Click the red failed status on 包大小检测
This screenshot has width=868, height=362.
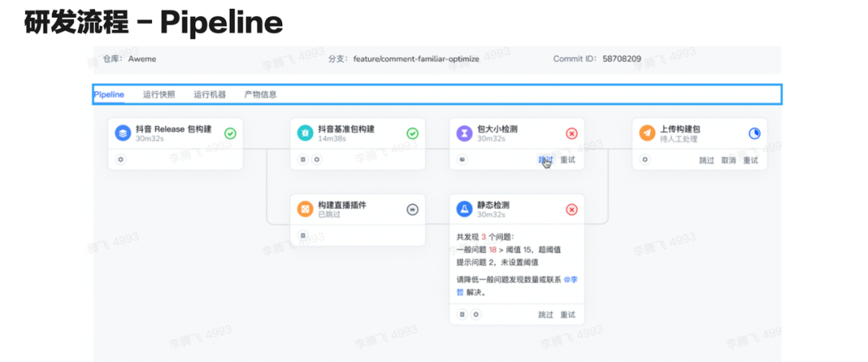pyautogui.click(x=572, y=133)
